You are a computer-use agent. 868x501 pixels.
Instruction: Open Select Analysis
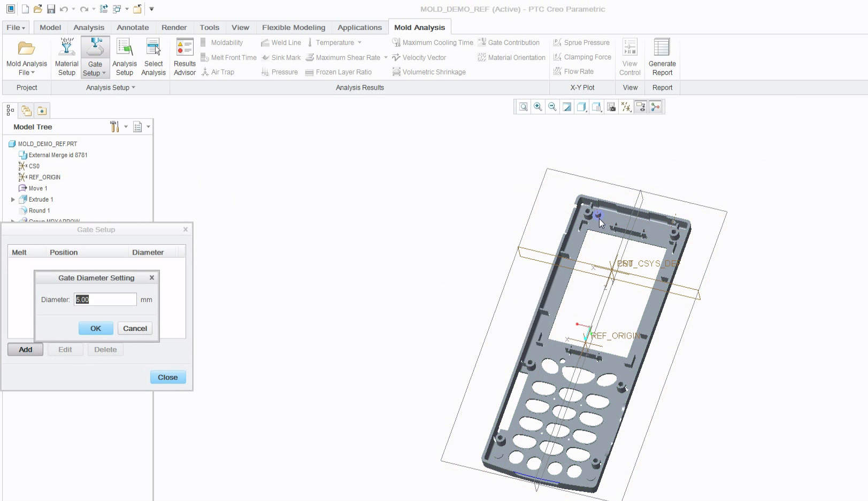(153, 57)
